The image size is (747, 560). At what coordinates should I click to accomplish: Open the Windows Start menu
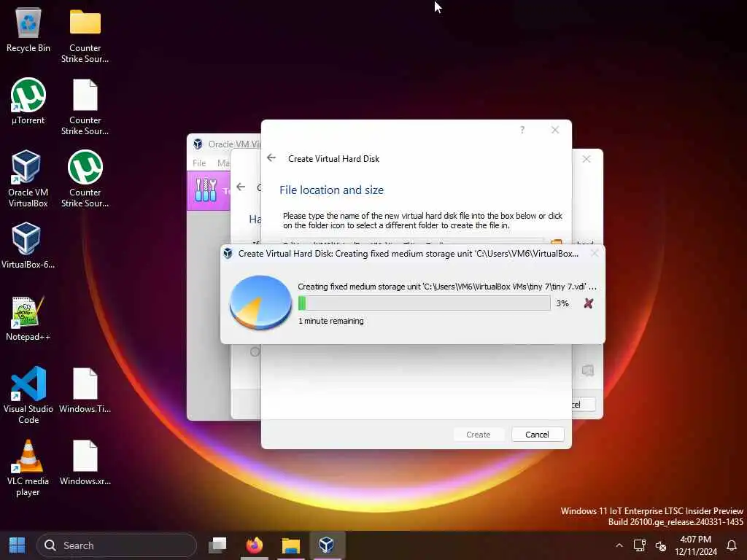18,545
